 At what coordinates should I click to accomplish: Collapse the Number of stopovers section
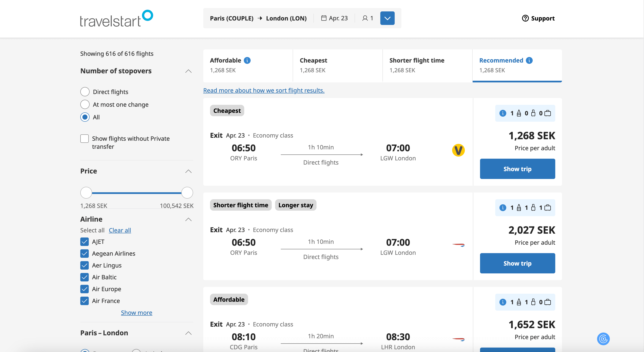coord(188,71)
